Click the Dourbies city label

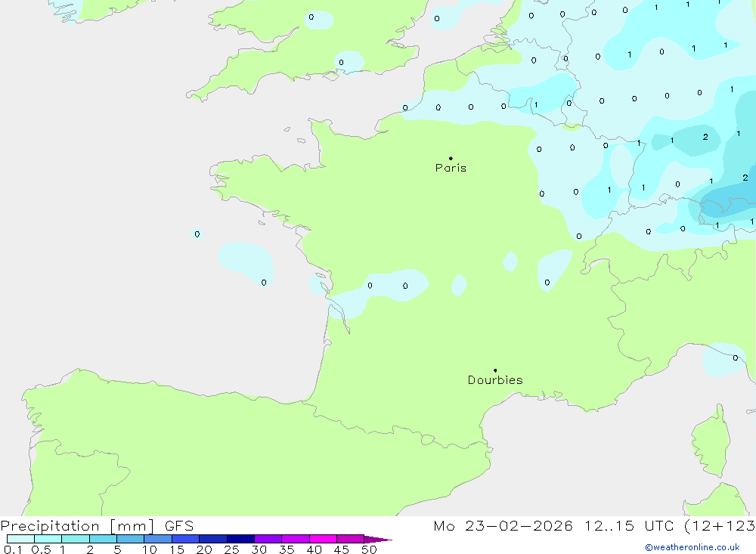point(495,380)
